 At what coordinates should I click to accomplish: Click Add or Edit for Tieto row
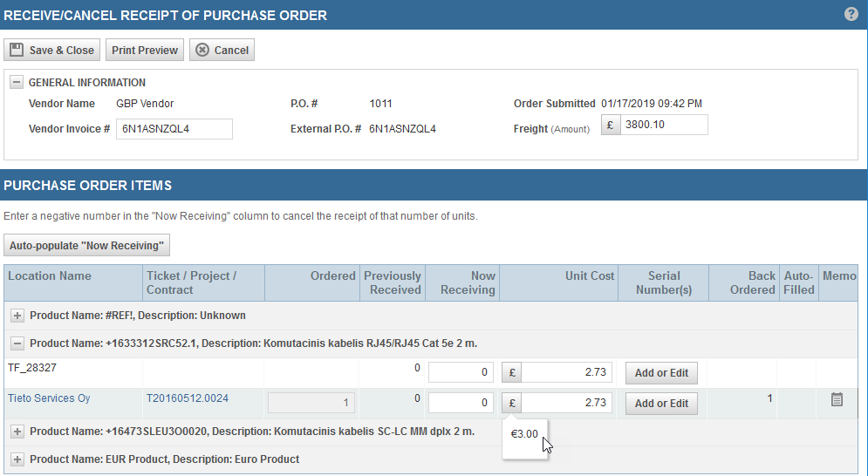pyautogui.click(x=661, y=404)
